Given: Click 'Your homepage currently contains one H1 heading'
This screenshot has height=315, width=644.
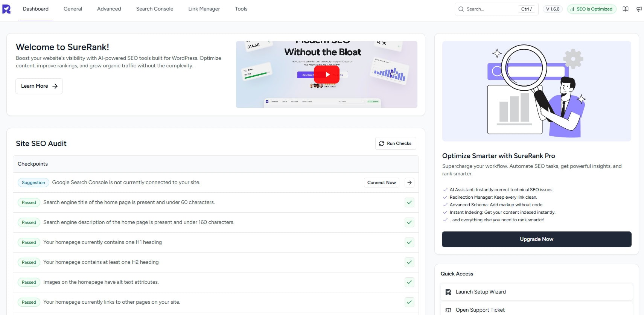Looking at the screenshot, I should (102, 242).
